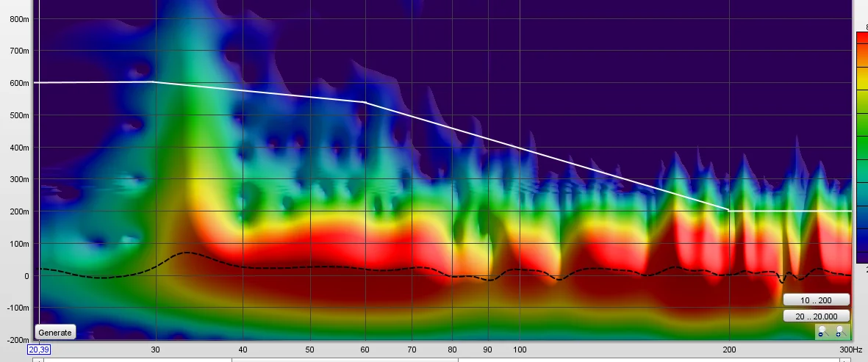
Task: Click the scrollbar left arrow under 20,39
Action: [x=37, y=360]
